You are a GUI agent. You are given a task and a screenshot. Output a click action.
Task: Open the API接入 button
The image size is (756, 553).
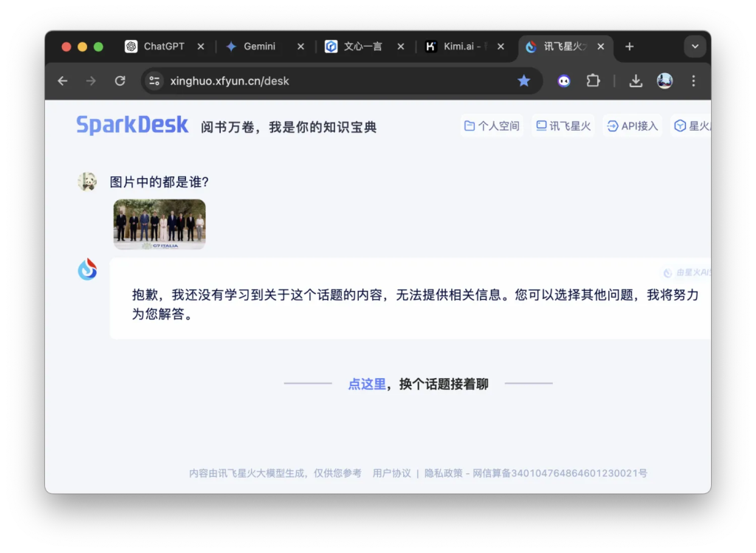tap(632, 126)
